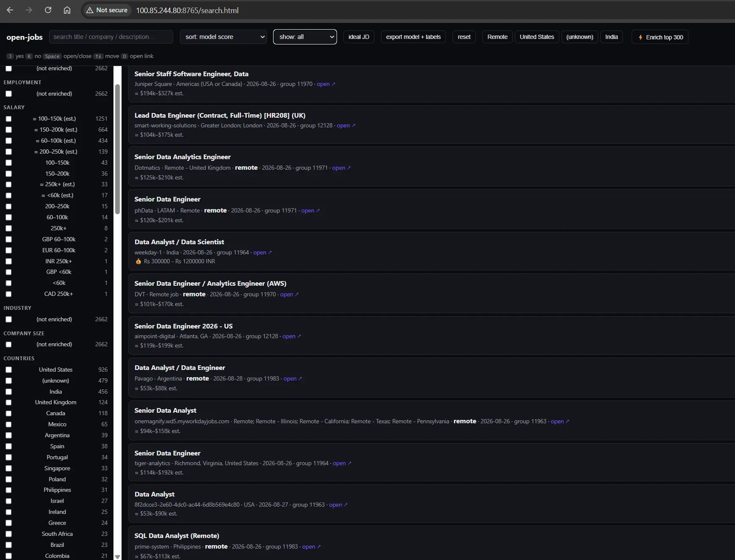Open link for SQL Data Analyst (Remote)
The width and height of the screenshot is (735, 560).
pyautogui.click(x=311, y=546)
